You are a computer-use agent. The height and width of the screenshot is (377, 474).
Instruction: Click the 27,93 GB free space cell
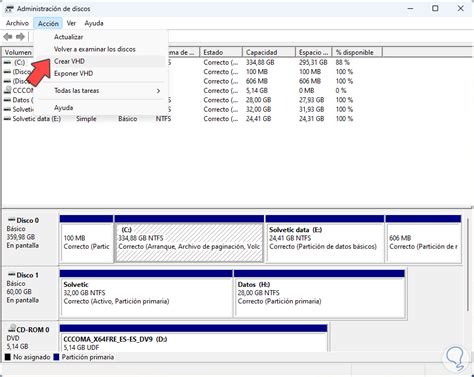click(x=312, y=100)
